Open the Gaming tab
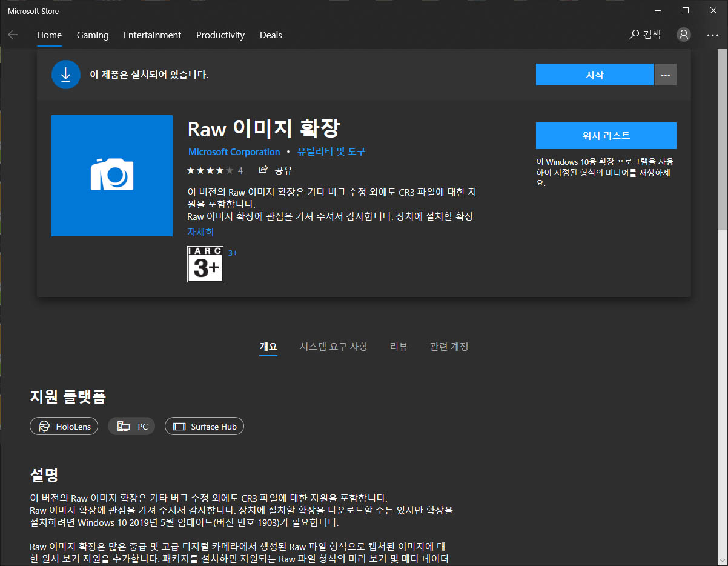728x566 pixels. tap(93, 35)
